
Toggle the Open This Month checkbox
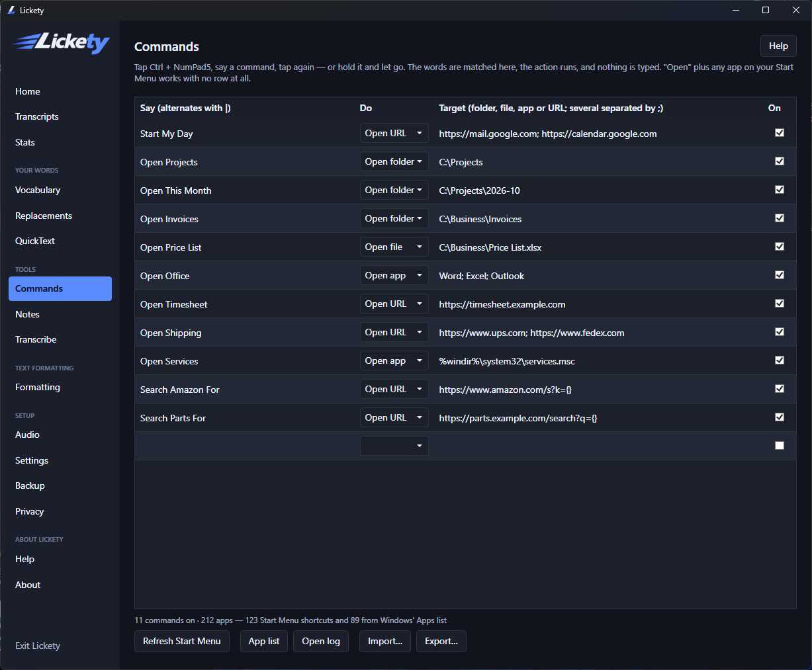point(780,190)
